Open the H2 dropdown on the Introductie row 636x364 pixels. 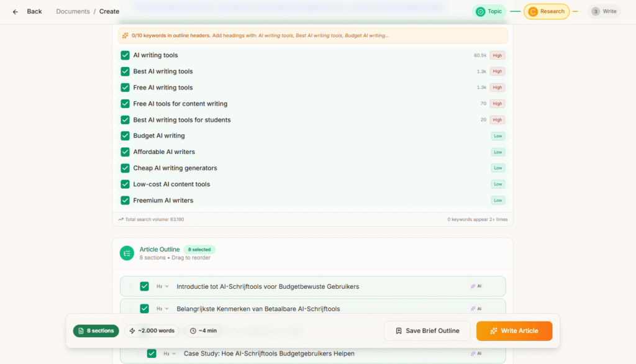coord(163,286)
